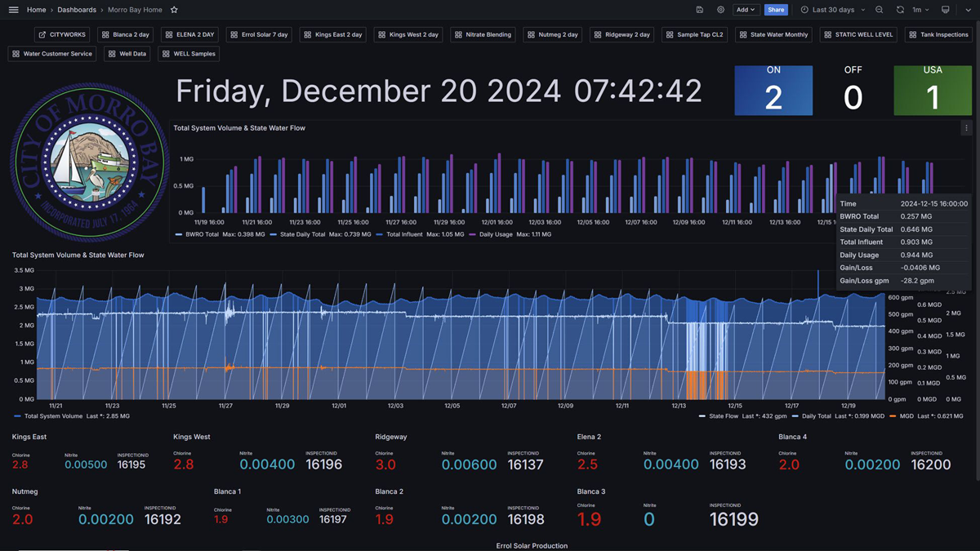This screenshot has width=980, height=551.
Task: Click the date and time display
Action: tap(439, 91)
